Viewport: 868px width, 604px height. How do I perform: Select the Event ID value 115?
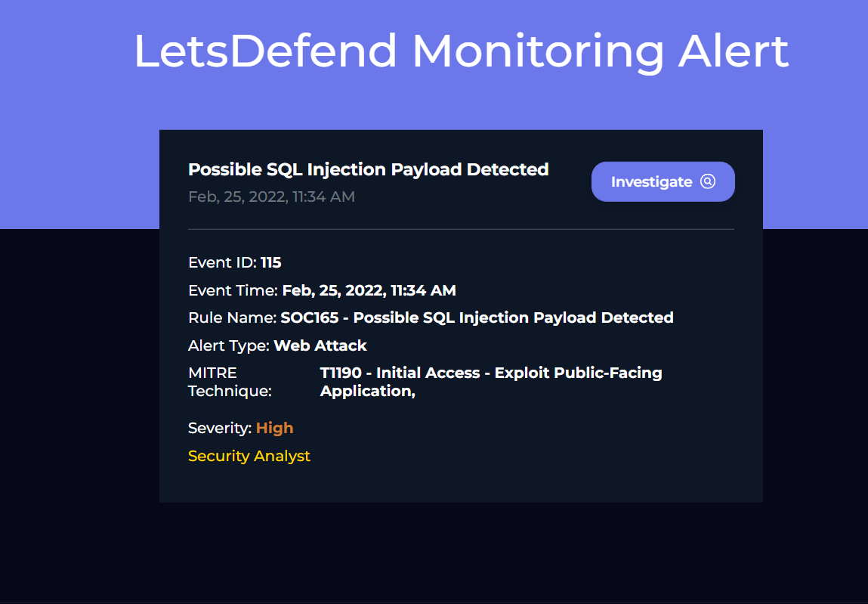pos(270,262)
